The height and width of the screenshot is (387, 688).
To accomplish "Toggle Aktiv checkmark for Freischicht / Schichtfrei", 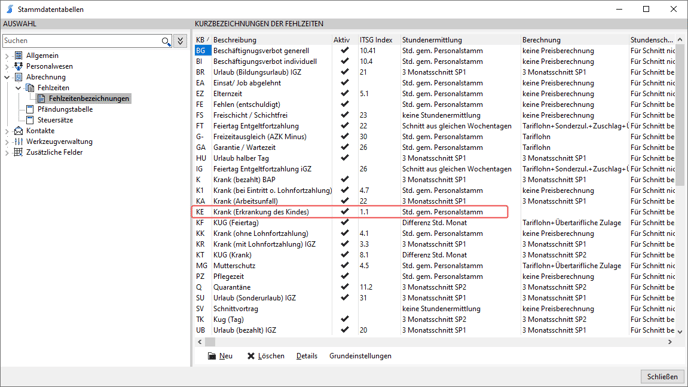I will click(x=344, y=115).
